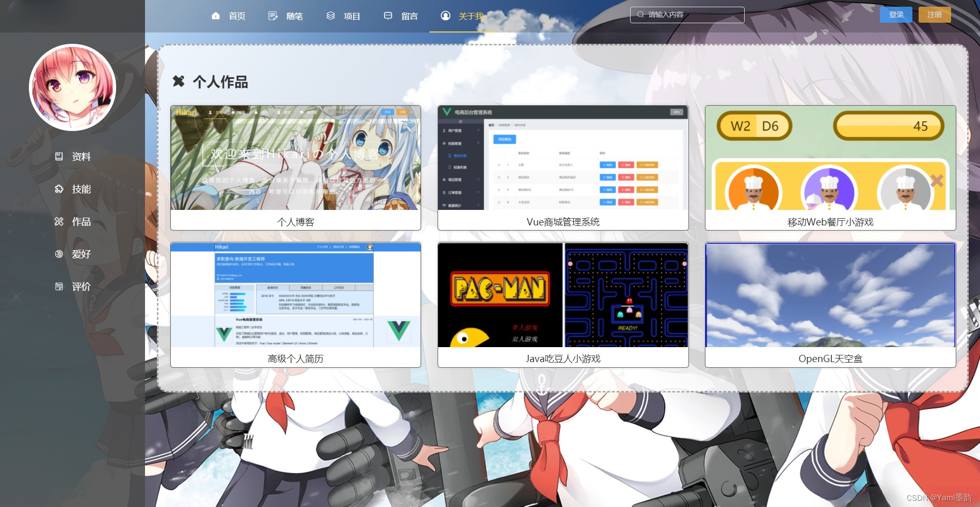This screenshot has width=980, height=507.
Task: Select 爱好 in the sidebar
Action: (82, 254)
